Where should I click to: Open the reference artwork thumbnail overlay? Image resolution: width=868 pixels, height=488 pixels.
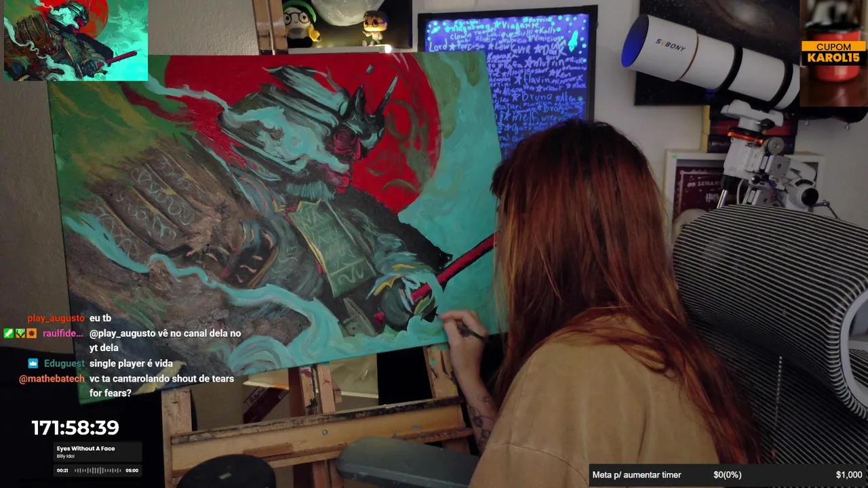point(75,40)
